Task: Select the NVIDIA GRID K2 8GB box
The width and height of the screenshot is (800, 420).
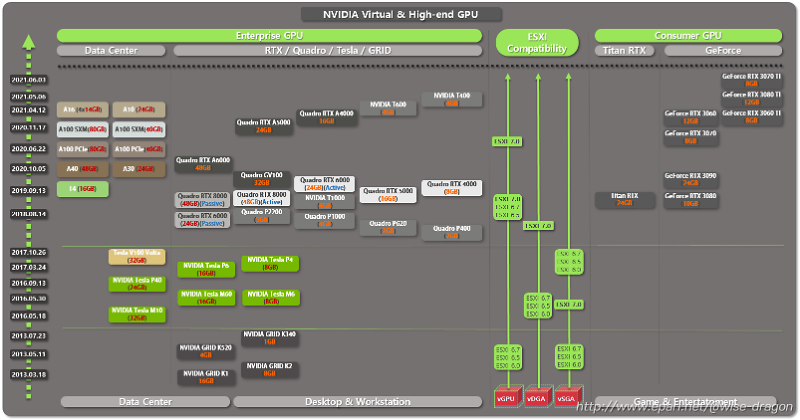Action: [x=269, y=370]
